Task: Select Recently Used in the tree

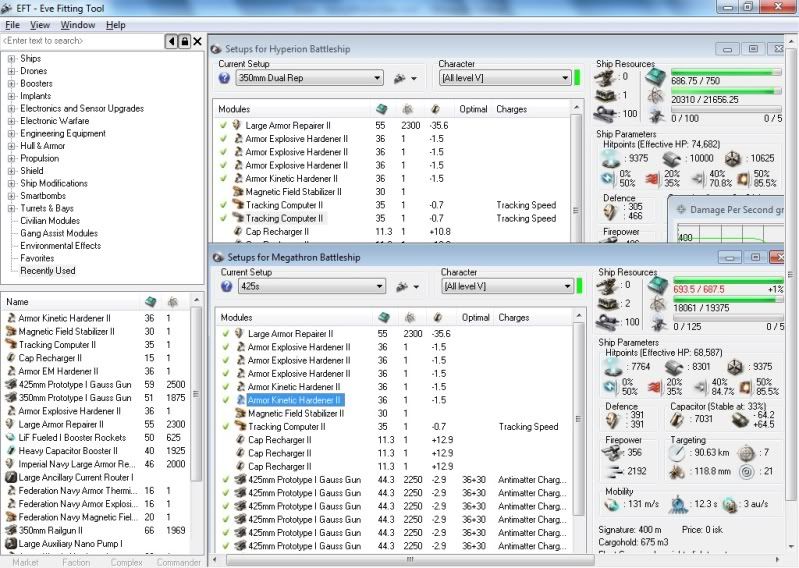Action: [x=47, y=271]
